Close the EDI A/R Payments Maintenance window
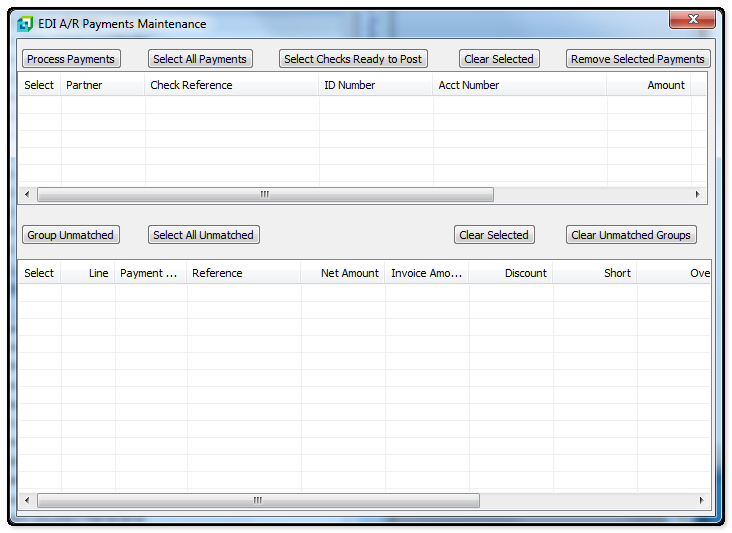The width and height of the screenshot is (732, 533). pos(691,20)
